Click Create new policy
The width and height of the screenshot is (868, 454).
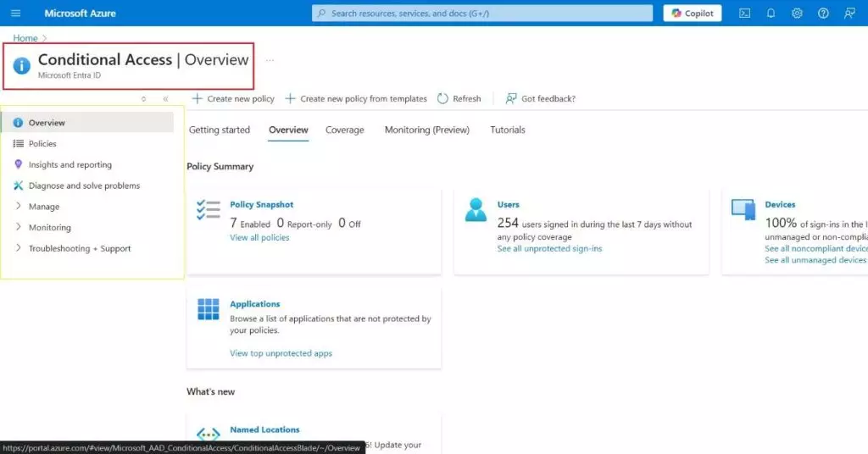tap(233, 99)
